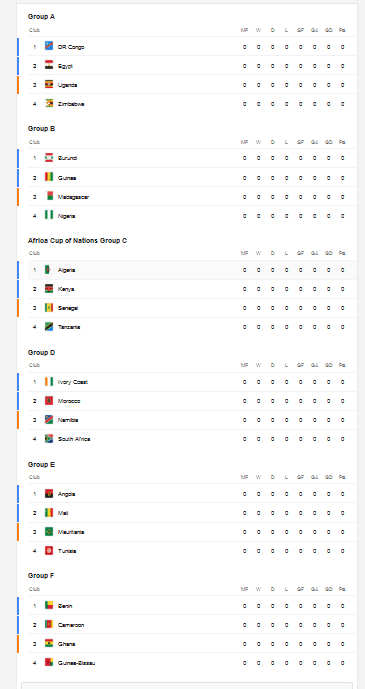Open the Ivory Coast team link
This screenshot has height=689, width=365.
coord(73,382)
